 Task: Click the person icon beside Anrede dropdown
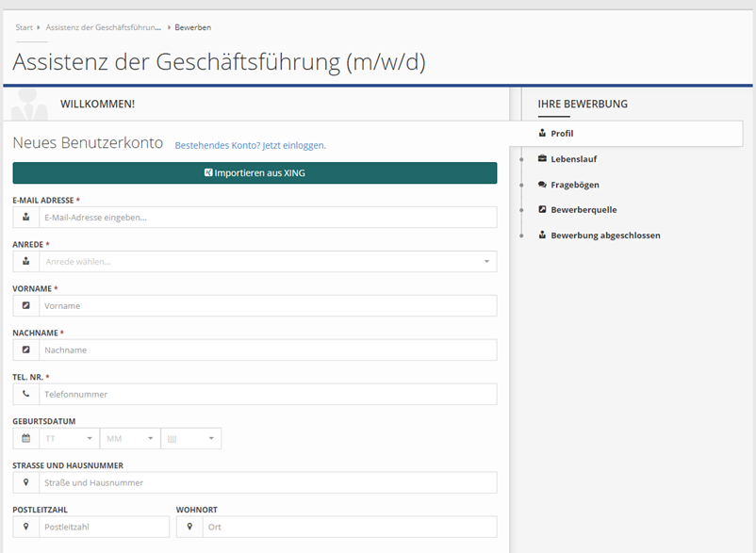pyautogui.click(x=26, y=262)
